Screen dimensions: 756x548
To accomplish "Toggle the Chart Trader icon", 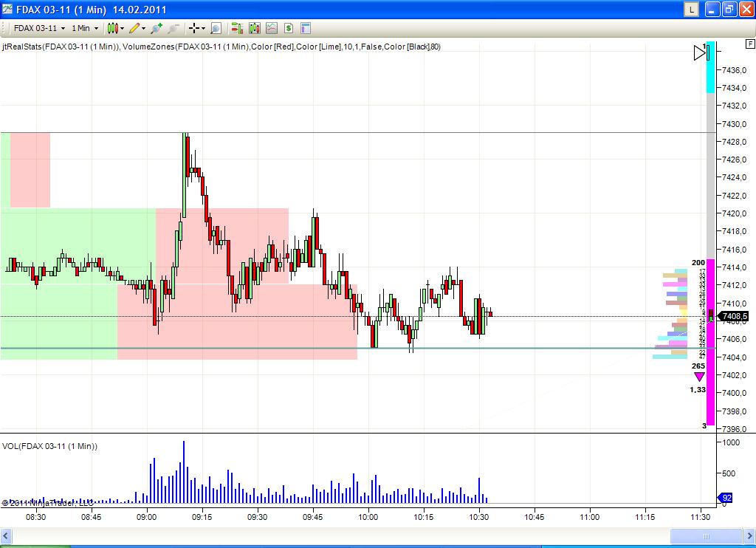I will point(237,29).
